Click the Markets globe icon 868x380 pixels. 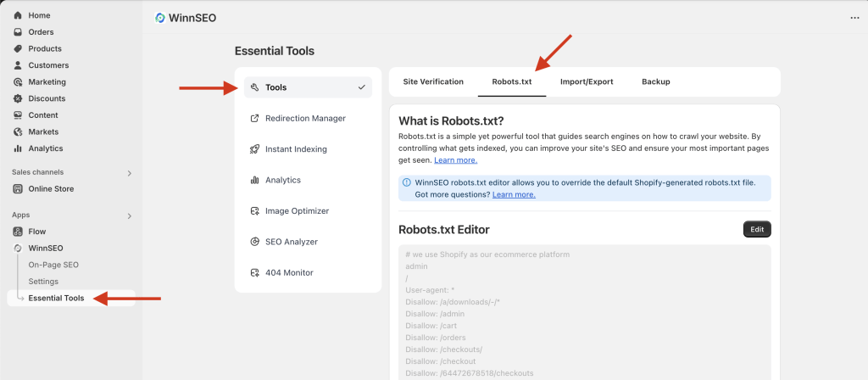18,131
